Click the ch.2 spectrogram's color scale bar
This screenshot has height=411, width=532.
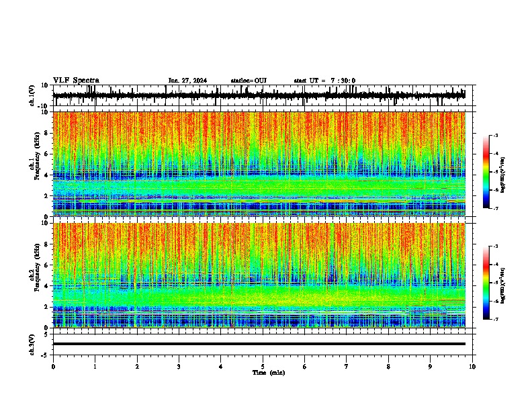coord(486,283)
